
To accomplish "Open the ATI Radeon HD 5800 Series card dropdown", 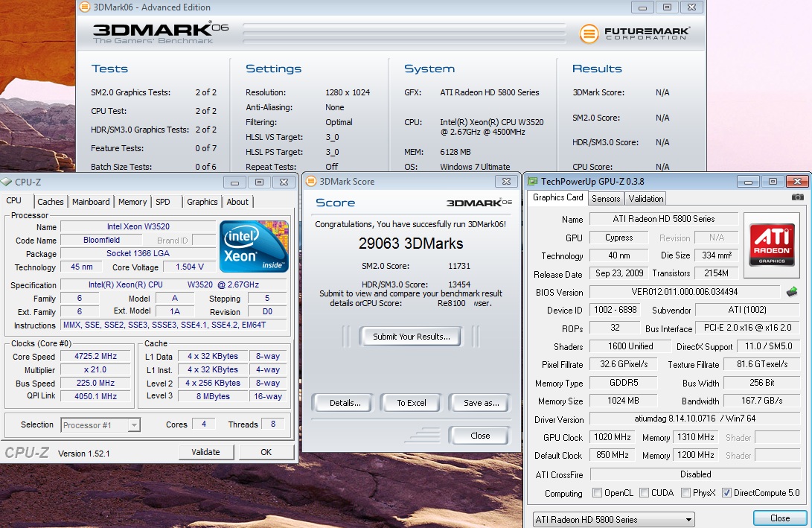I will tap(614, 519).
